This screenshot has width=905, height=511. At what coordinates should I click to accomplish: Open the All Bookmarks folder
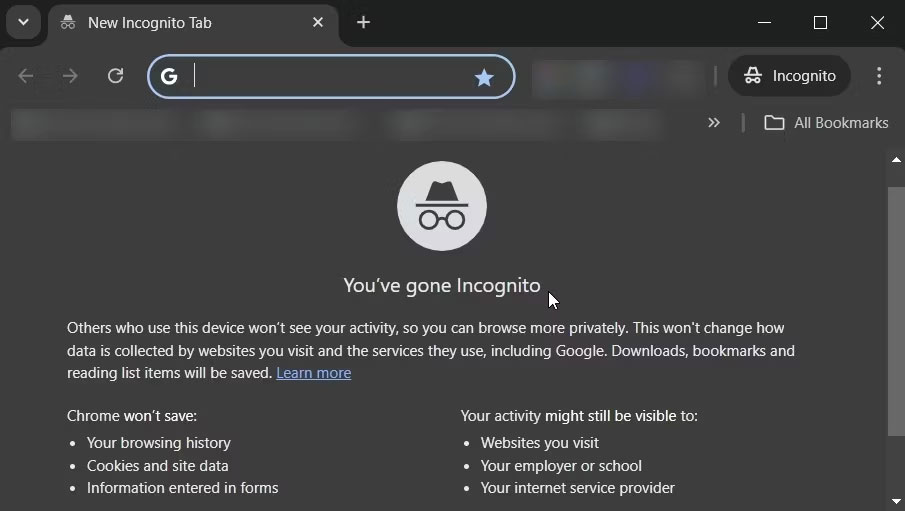[826, 122]
